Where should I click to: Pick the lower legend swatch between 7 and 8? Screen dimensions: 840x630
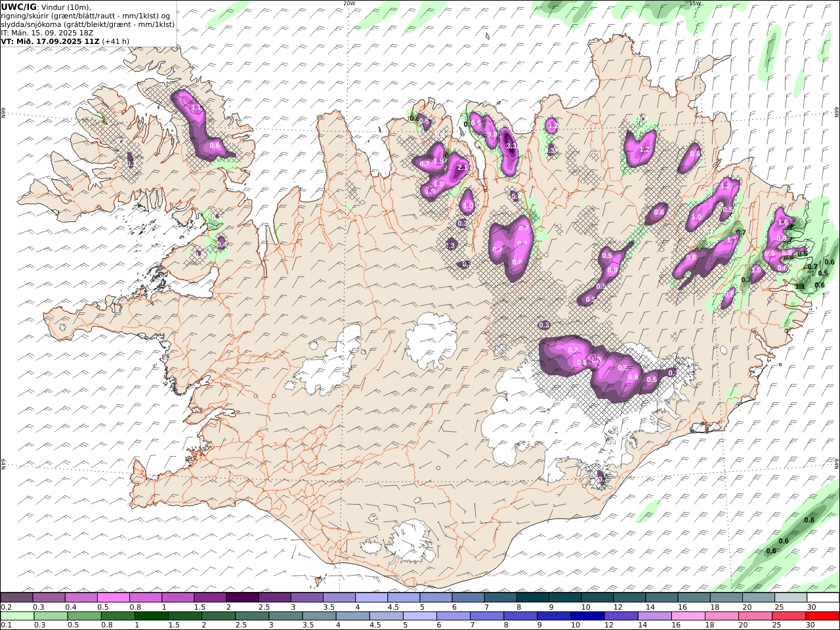point(487,616)
